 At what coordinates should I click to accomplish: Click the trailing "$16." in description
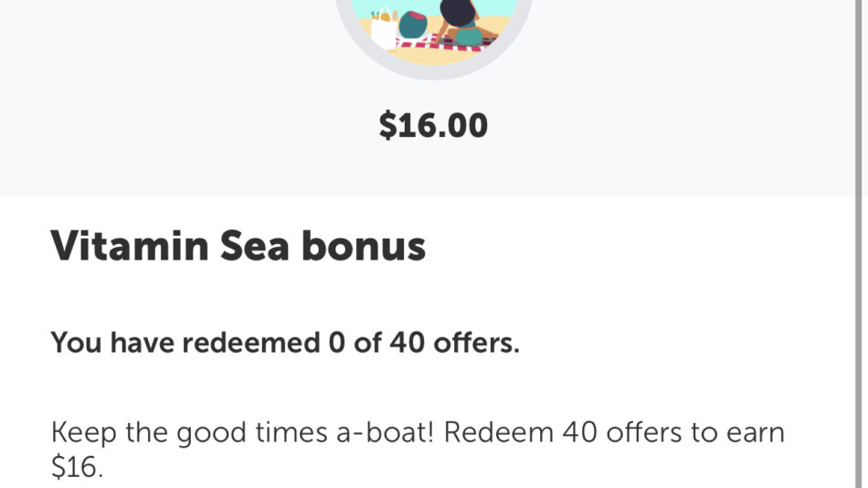tap(78, 468)
